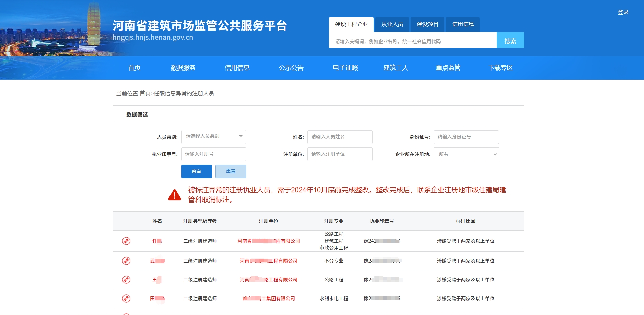The height and width of the screenshot is (315, 644).
Task: Open the 信用信息 search tab
Action: click(x=462, y=24)
